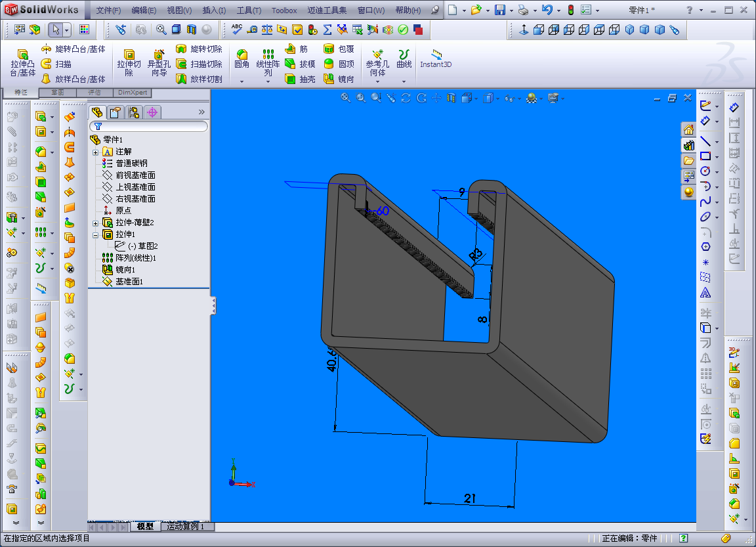Open the DimXpertManager crosshair tab

[152, 112]
